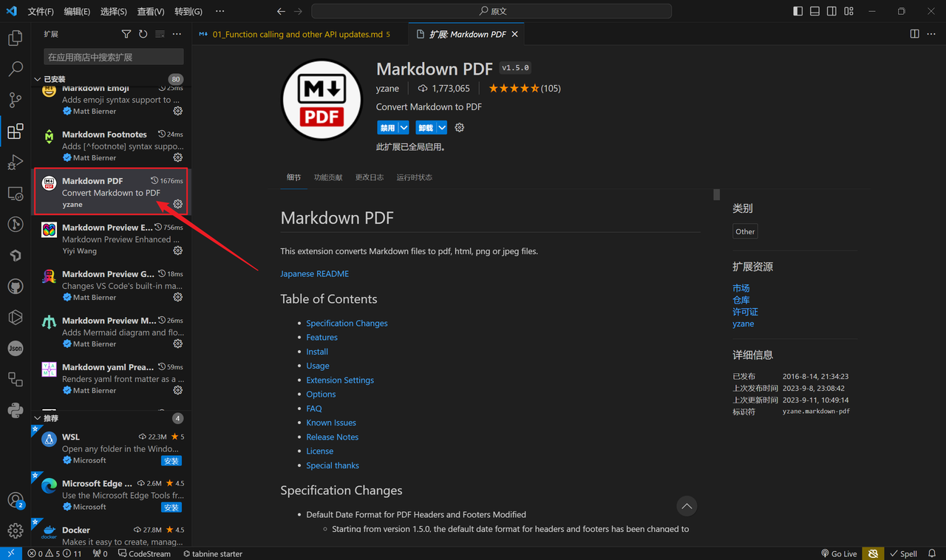Click Go Live in the status bar
Screen dimensions: 946x560
[x=839, y=553]
